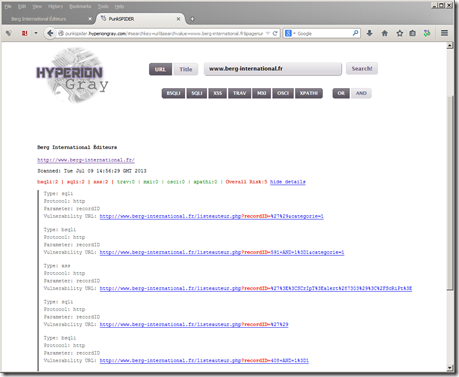Open the File menu
This screenshot has height=377, width=459.
coord(8,6)
